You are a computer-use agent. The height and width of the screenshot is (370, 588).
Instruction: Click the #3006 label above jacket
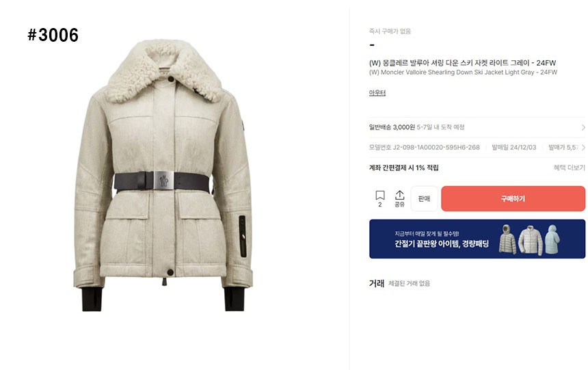(x=53, y=35)
